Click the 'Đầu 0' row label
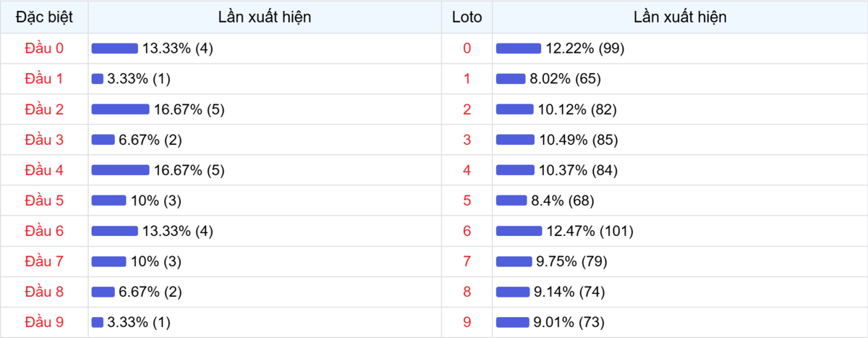Viewport: 868px width, 338px height. 44,48
